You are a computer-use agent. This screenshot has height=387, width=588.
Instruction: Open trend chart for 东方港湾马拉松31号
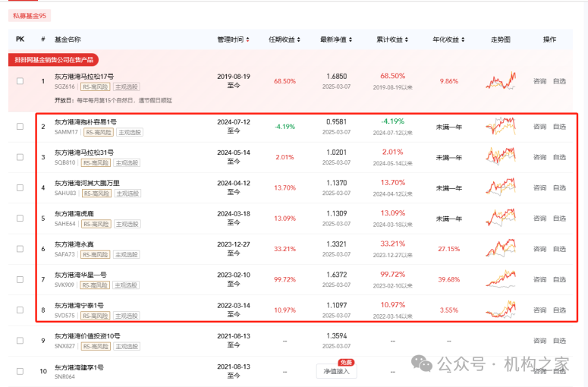coord(501,157)
